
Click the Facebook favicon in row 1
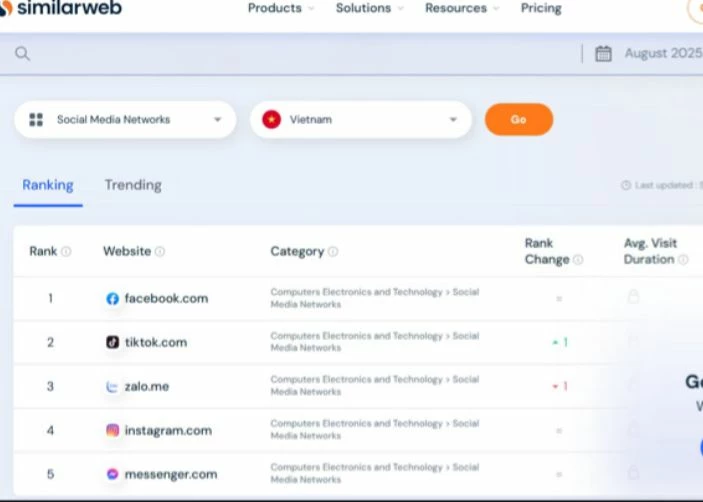(112, 299)
